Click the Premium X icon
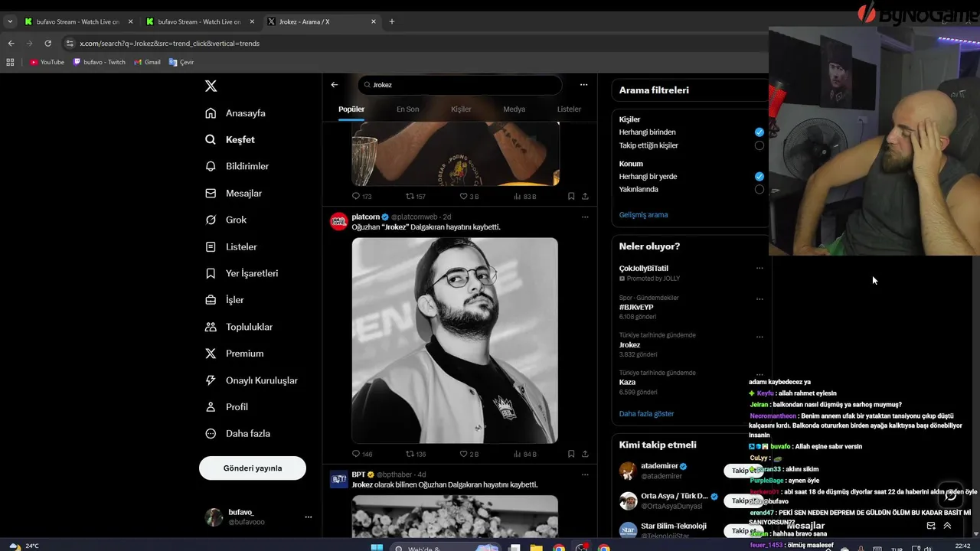The width and height of the screenshot is (980, 551). [x=211, y=354]
